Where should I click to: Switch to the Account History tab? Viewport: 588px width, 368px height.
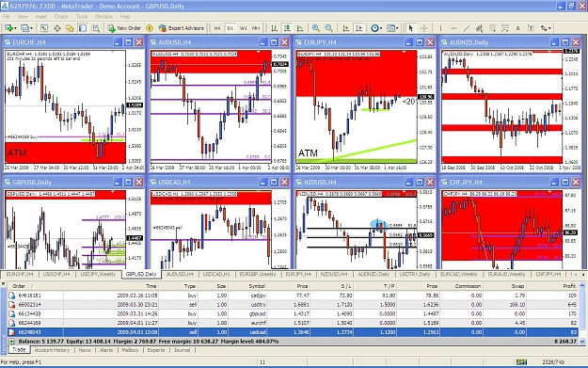52,350
